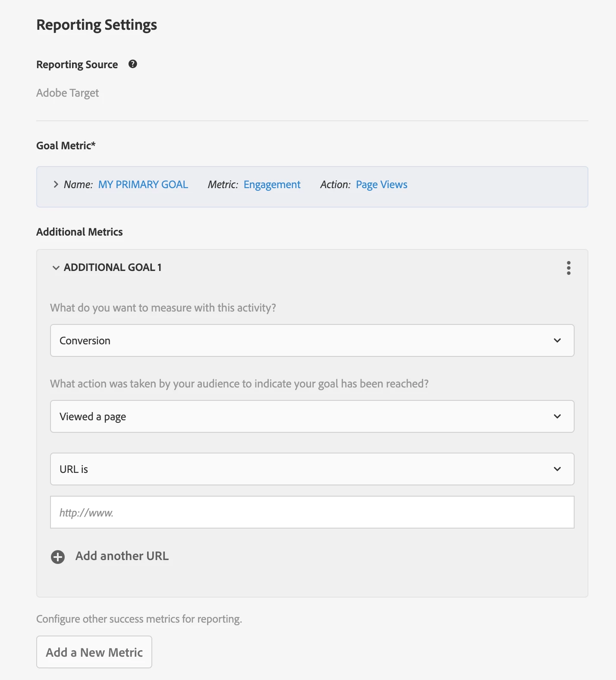Click the Adobe Target reporting source value
The width and height of the screenshot is (616, 680).
pos(68,93)
